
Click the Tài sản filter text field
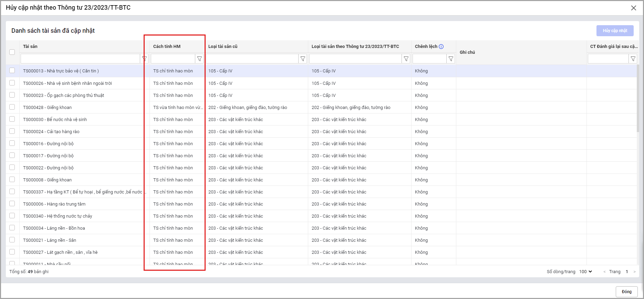80,59
